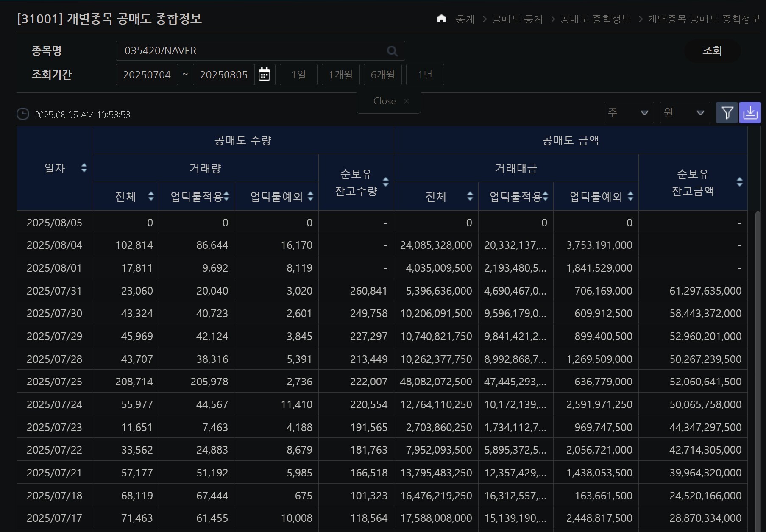Go to the home page icon
766x532 pixels.
(x=441, y=19)
